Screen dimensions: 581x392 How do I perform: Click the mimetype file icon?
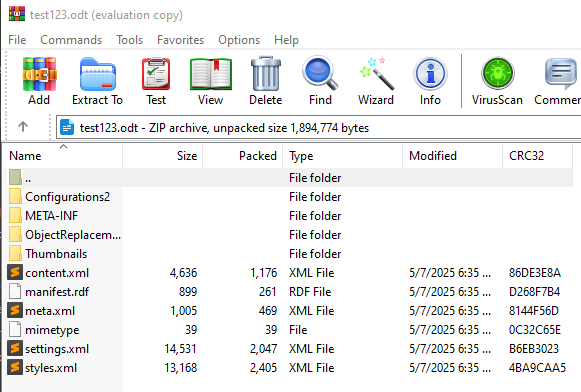[15, 330]
